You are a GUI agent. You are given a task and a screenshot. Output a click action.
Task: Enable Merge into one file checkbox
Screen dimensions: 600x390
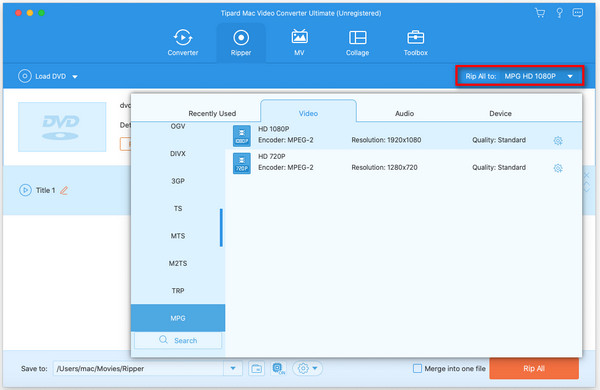417,369
